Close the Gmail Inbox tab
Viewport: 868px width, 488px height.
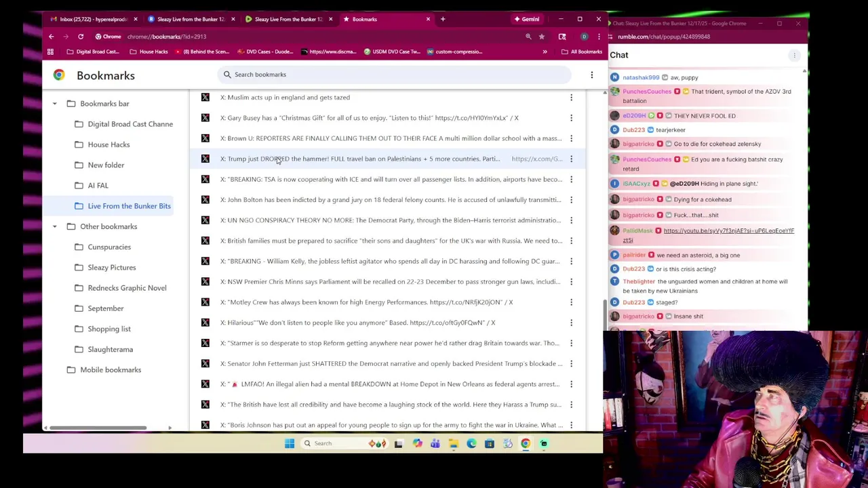(x=135, y=19)
